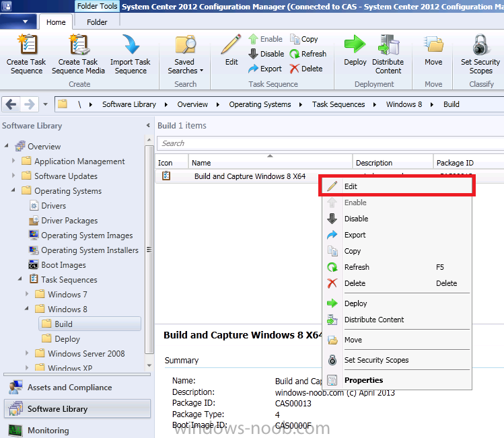The image size is (504, 438).
Task: Click Refresh in the ribbon
Action: tap(308, 54)
